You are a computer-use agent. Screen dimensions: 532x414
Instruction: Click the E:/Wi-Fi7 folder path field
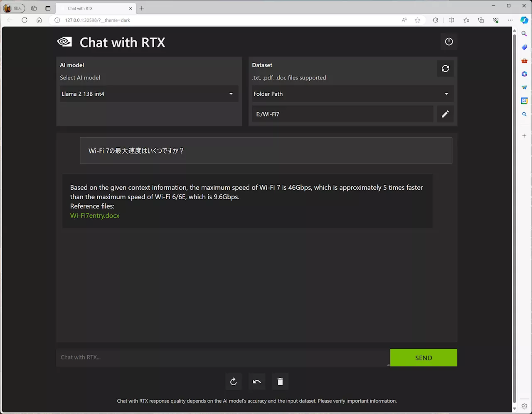(x=342, y=114)
